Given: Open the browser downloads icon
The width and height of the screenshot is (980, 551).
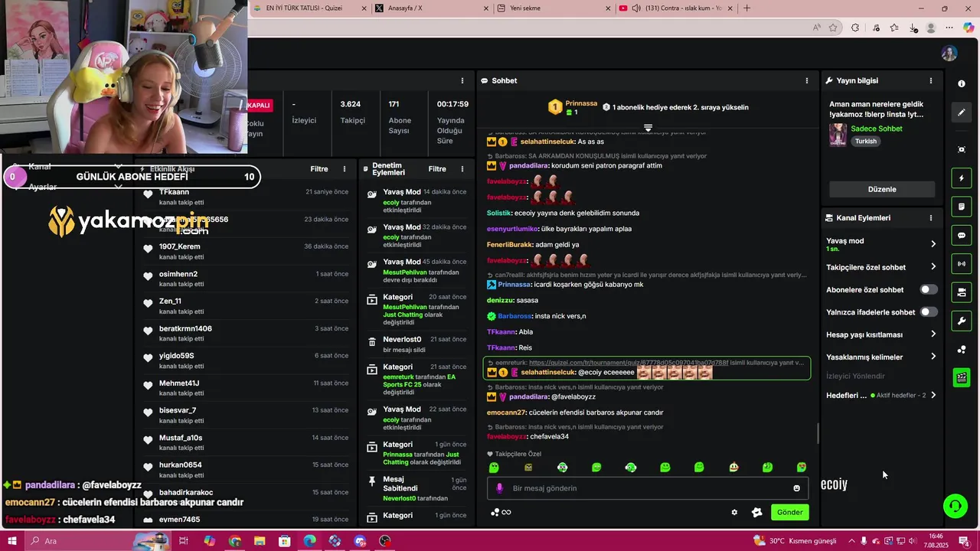Looking at the screenshot, I should pos(913,28).
